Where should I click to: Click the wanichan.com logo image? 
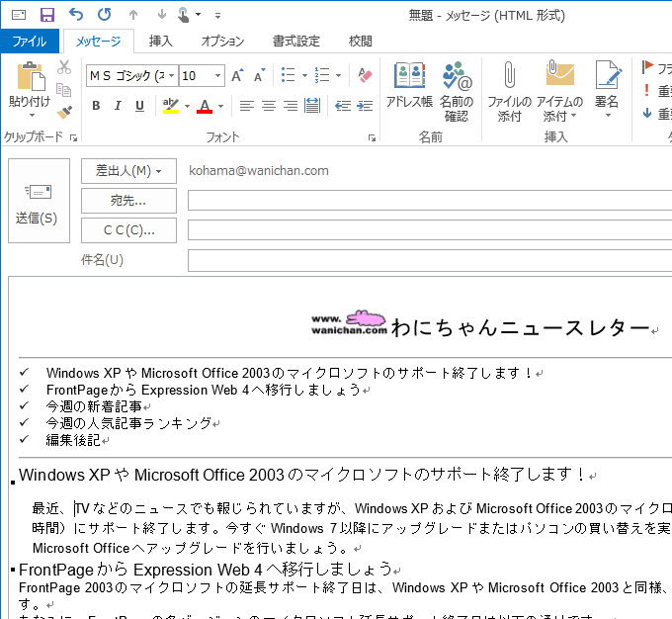349,323
